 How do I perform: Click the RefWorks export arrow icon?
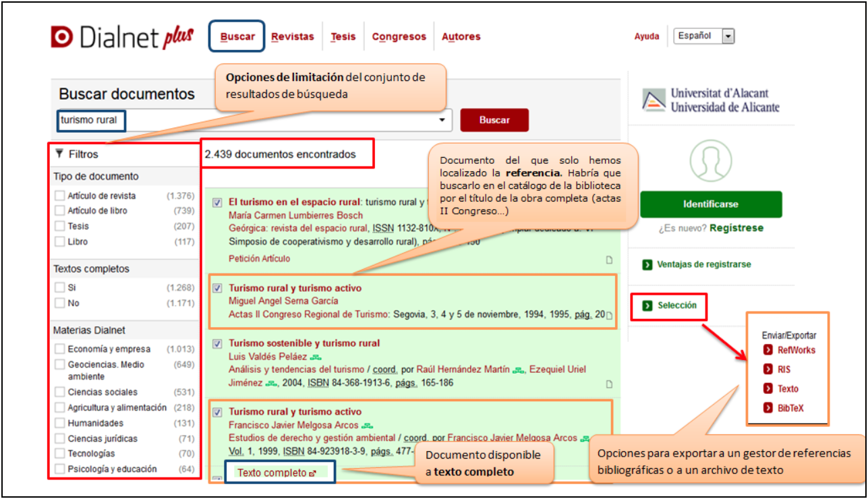click(768, 350)
